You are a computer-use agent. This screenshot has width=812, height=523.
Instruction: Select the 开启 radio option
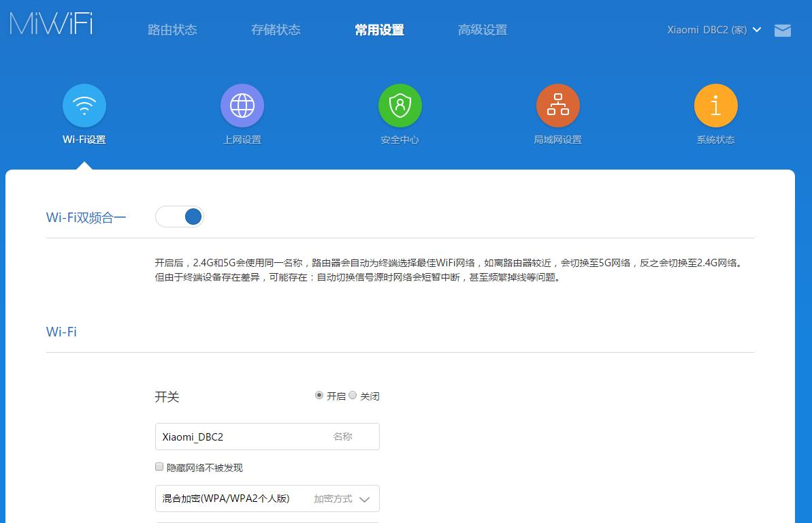318,395
